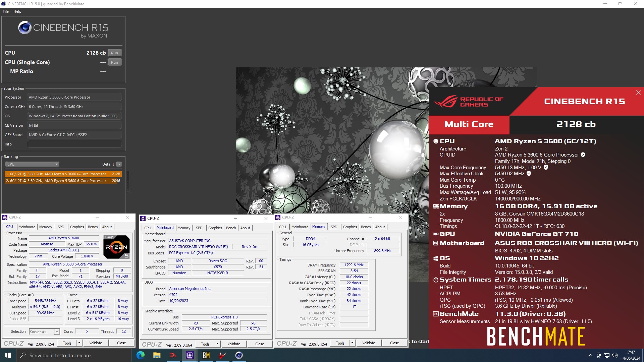Open About tab in middle CPU-Z window

245,228
